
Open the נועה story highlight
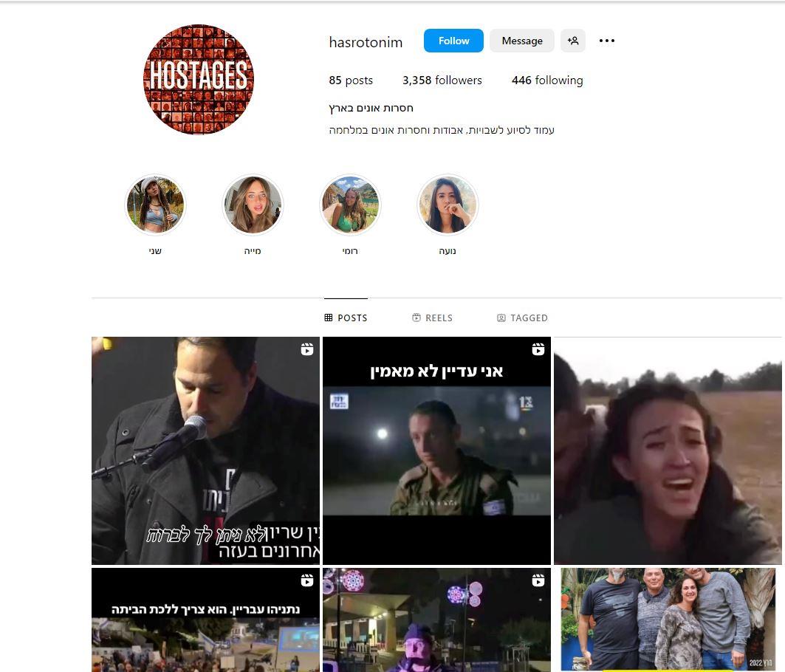pos(448,205)
